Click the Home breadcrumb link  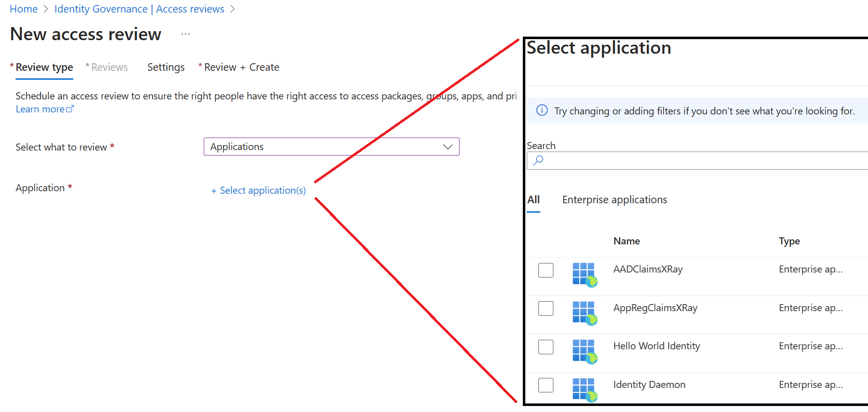(24, 9)
